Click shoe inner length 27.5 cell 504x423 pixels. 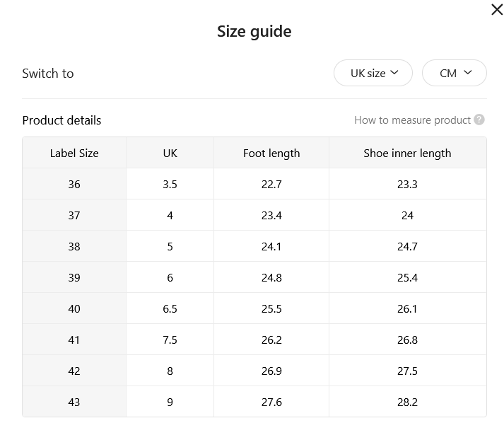tap(408, 371)
